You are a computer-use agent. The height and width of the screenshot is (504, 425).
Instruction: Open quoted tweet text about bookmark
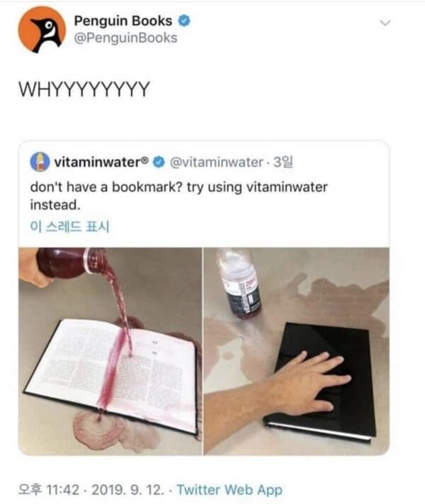point(179,196)
